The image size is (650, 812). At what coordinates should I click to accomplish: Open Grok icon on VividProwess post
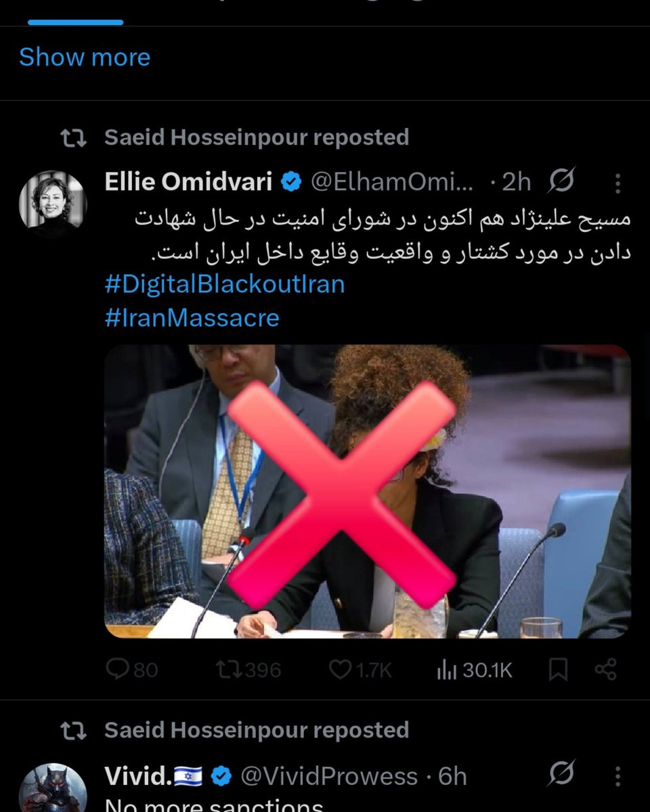[x=561, y=773]
